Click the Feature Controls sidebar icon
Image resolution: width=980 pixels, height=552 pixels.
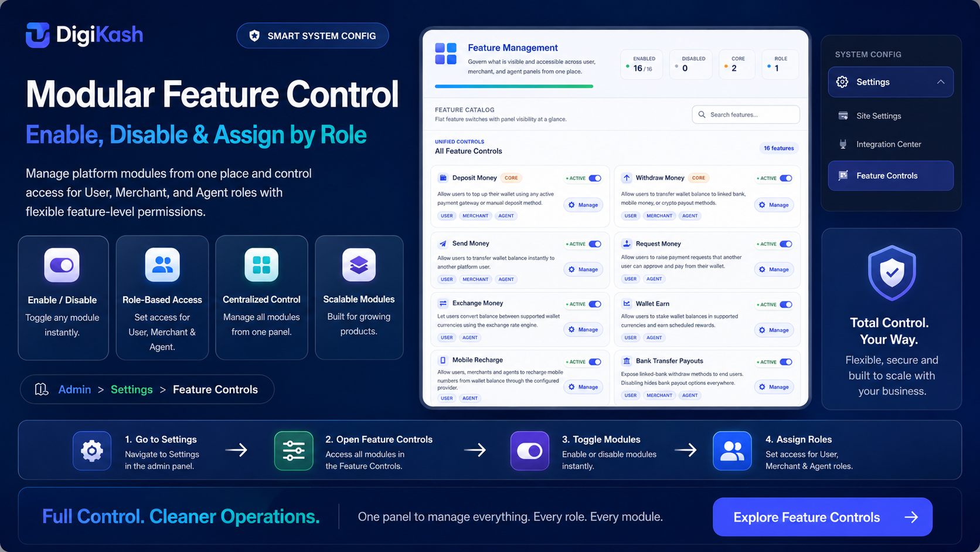point(843,175)
